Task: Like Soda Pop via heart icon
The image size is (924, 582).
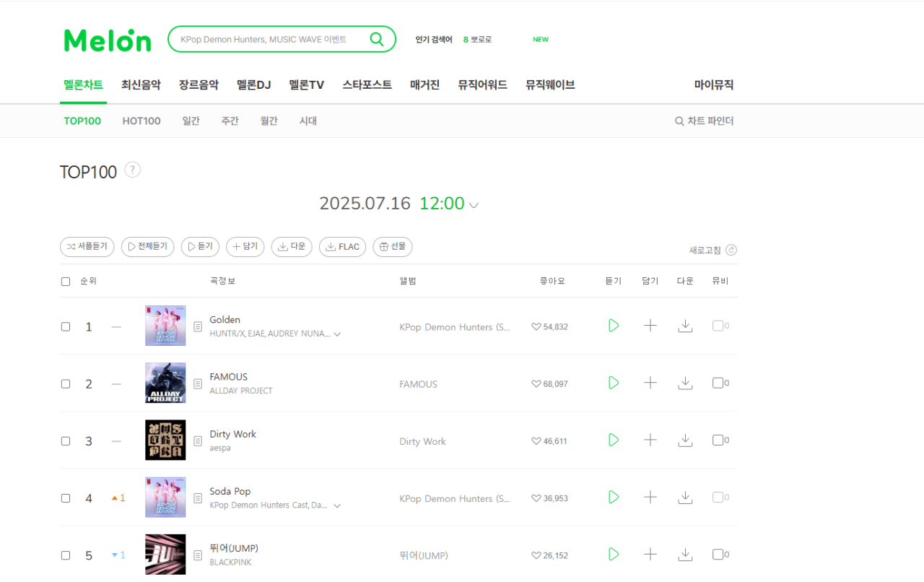Action: pos(536,498)
